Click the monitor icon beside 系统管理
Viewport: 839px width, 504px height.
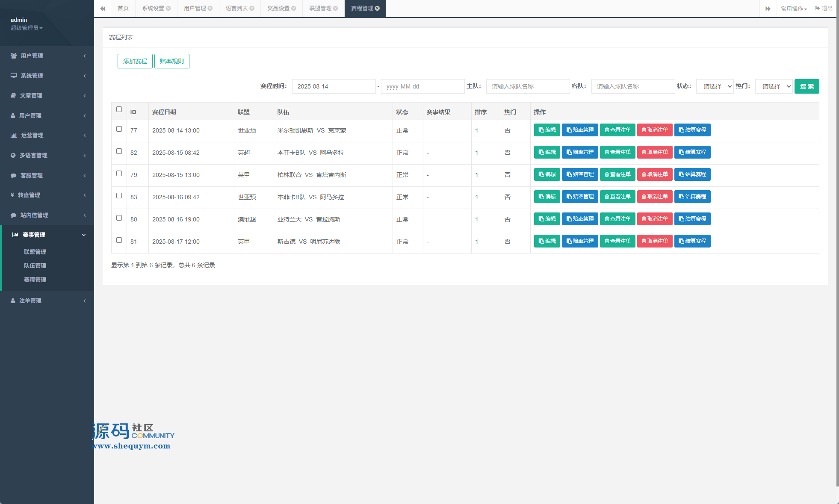click(x=14, y=76)
